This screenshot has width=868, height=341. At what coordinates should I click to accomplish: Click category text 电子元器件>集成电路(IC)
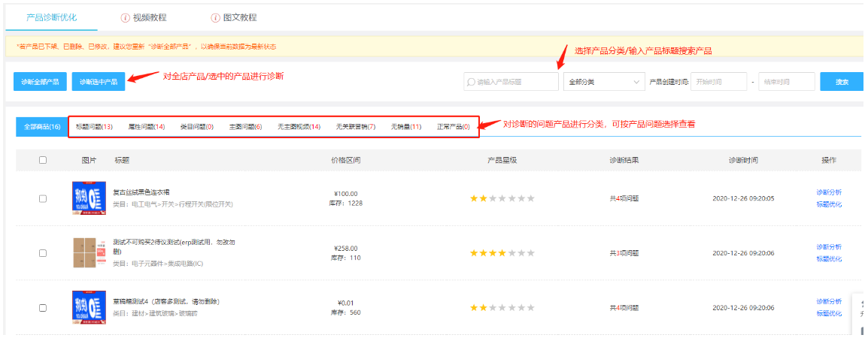158,264
